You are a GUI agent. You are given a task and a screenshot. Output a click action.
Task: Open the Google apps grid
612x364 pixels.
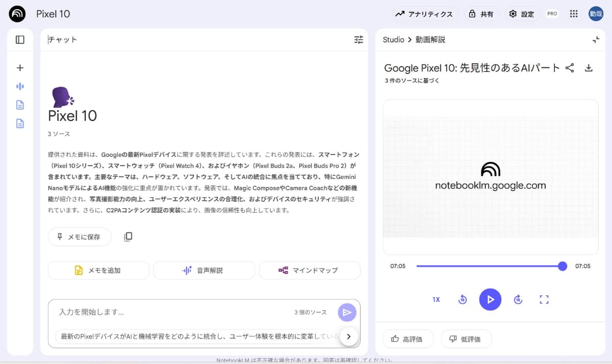point(573,14)
